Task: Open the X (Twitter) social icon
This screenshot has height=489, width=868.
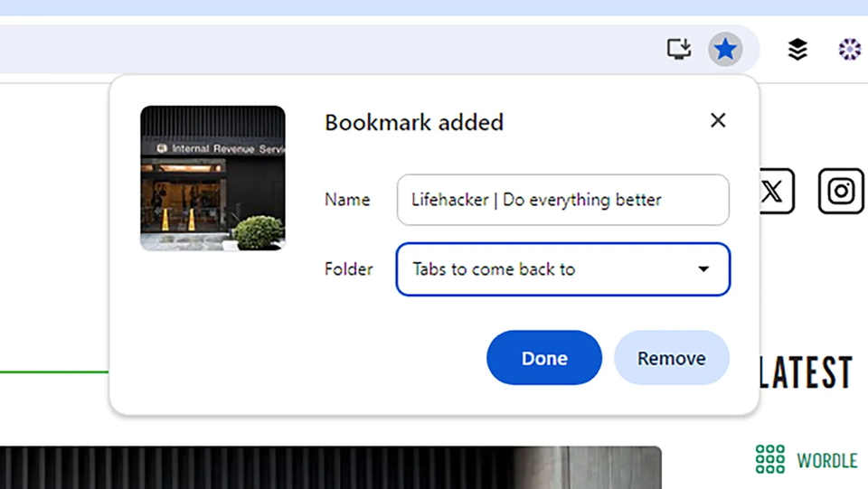Action: (x=774, y=192)
